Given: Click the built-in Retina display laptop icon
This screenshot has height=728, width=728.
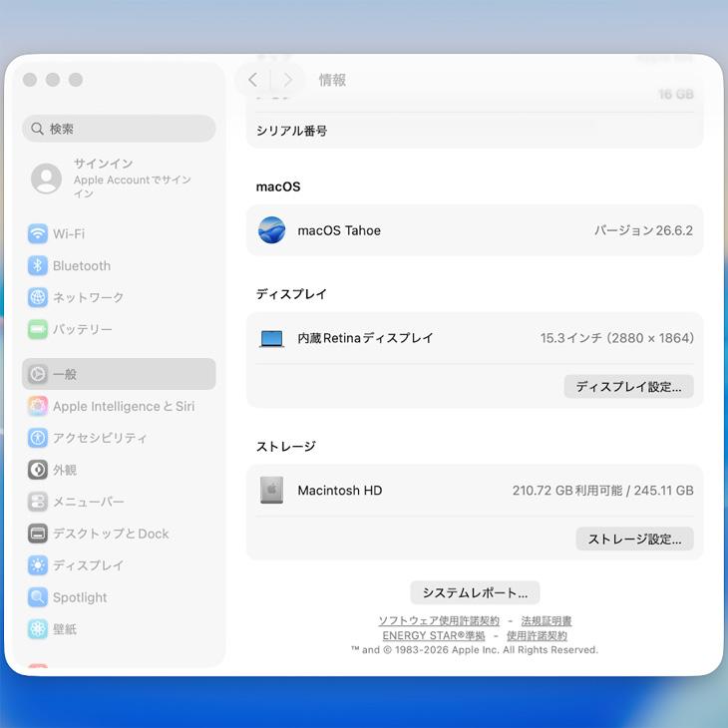Looking at the screenshot, I should [x=271, y=338].
